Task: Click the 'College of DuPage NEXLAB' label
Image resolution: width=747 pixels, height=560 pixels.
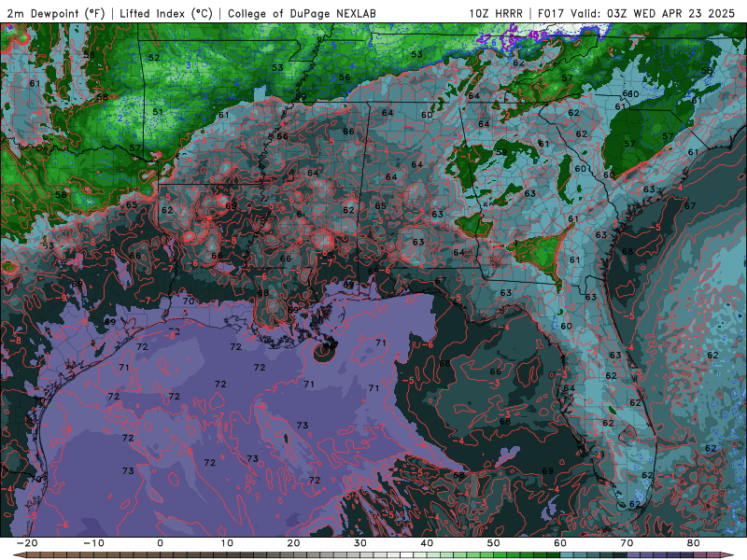Action: (x=302, y=13)
